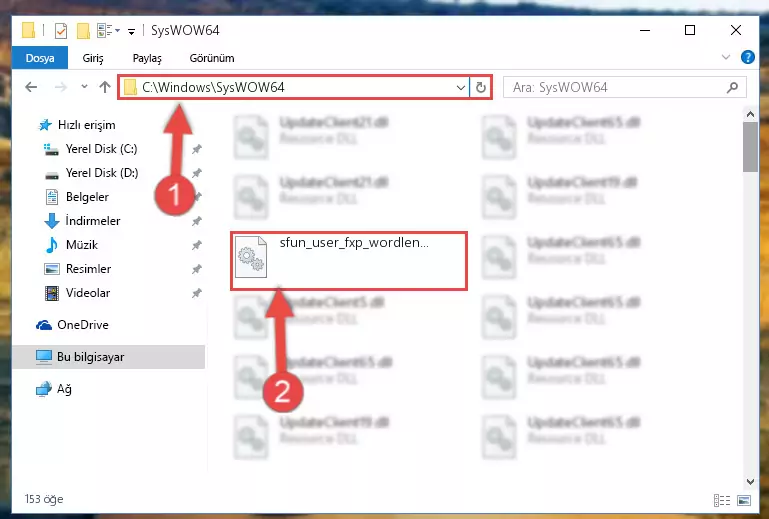This screenshot has width=769, height=519.
Task: Switch to the Giriş ribbon tab
Action: pos(93,58)
